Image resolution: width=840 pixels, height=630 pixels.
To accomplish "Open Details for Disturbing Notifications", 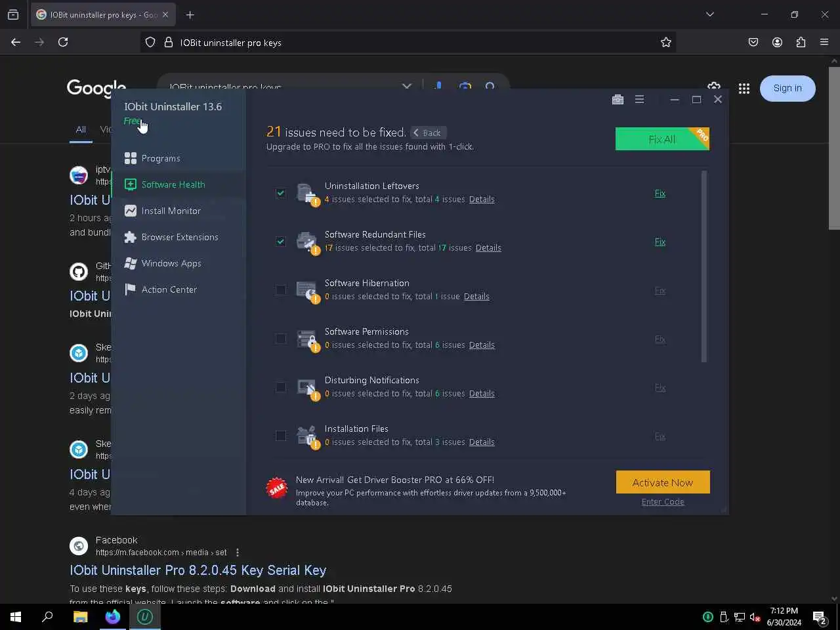I will click(482, 394).
